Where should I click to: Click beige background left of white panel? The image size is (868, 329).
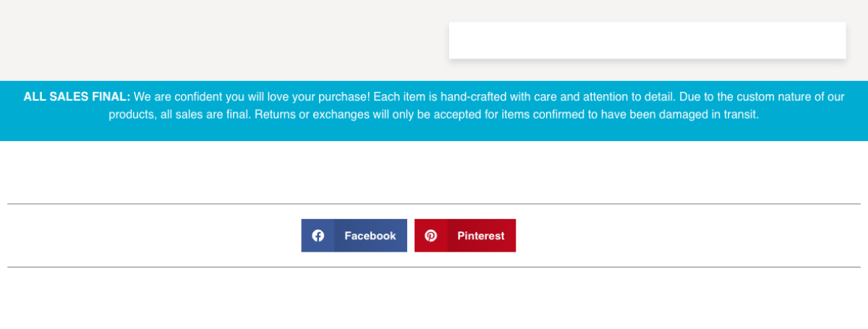[x=217, y=40]
